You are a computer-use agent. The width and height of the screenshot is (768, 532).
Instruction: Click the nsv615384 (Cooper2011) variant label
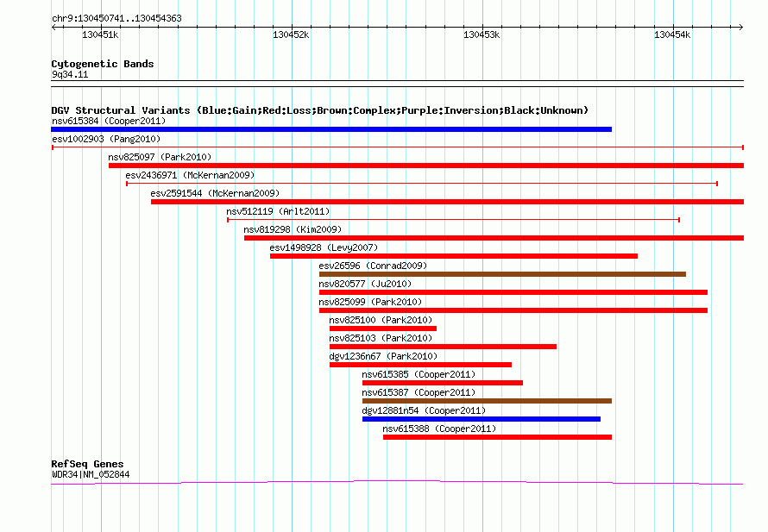tap(109, 121)
